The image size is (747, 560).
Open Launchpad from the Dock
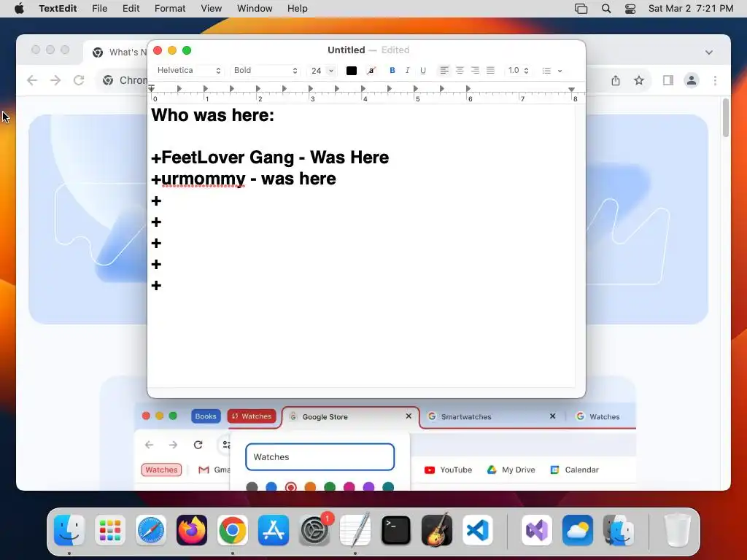coord(110,530)
